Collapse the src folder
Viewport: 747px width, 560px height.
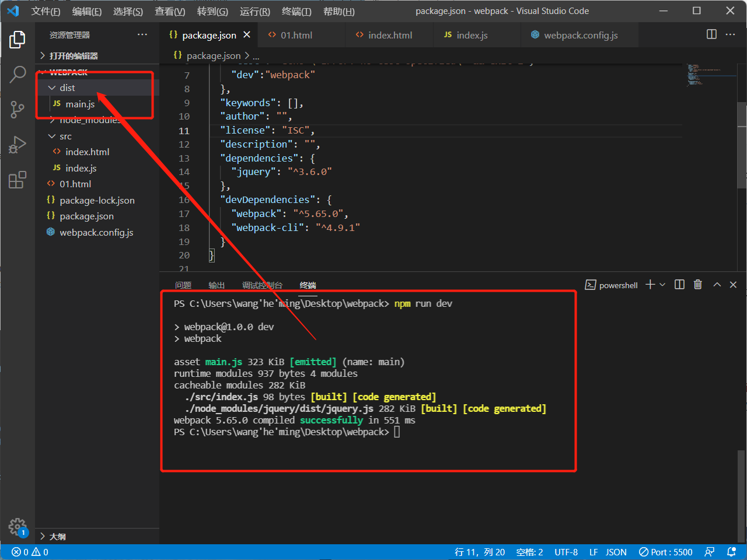(x=97, y=136)
